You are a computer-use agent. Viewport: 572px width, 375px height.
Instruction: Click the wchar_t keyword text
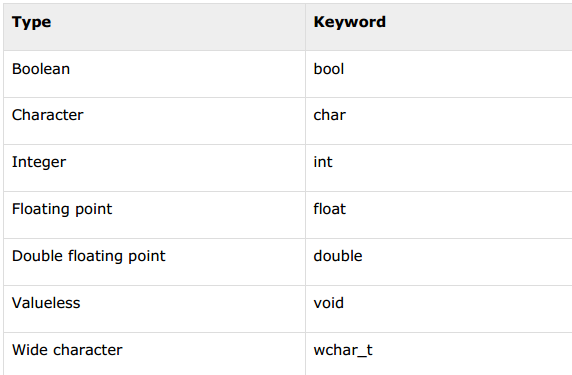click(x=343, y=350)
